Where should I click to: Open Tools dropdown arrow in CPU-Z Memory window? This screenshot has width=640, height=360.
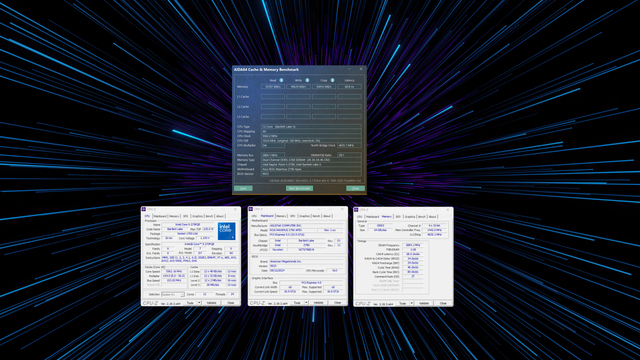click(x=412, y=303)
